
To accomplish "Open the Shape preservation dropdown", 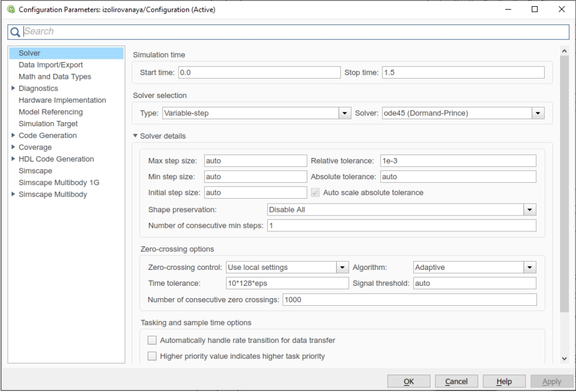I will (x=529, y=209).
